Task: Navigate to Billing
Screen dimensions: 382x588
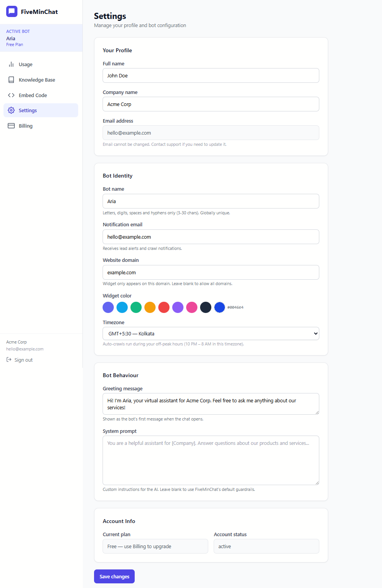Action: tap(41, 126)
